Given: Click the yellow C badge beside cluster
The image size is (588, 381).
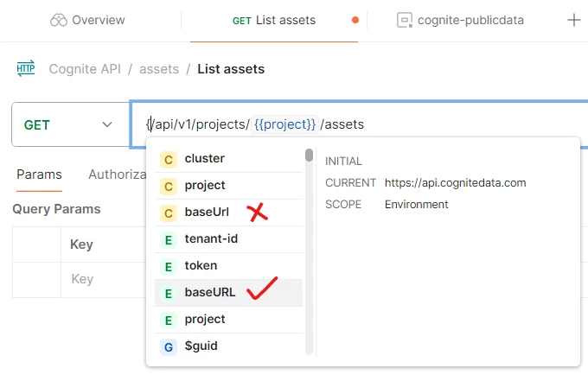Looking at the screenshot, I should 169,160.
